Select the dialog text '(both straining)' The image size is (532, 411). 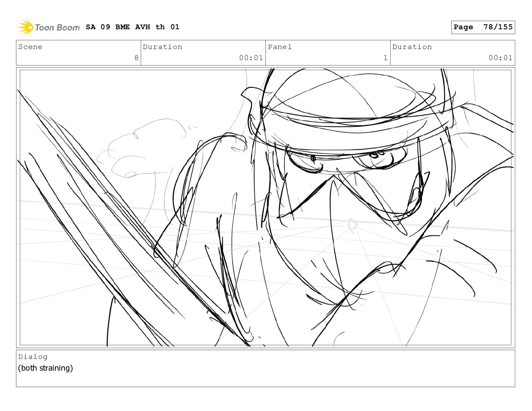point(45,368)
